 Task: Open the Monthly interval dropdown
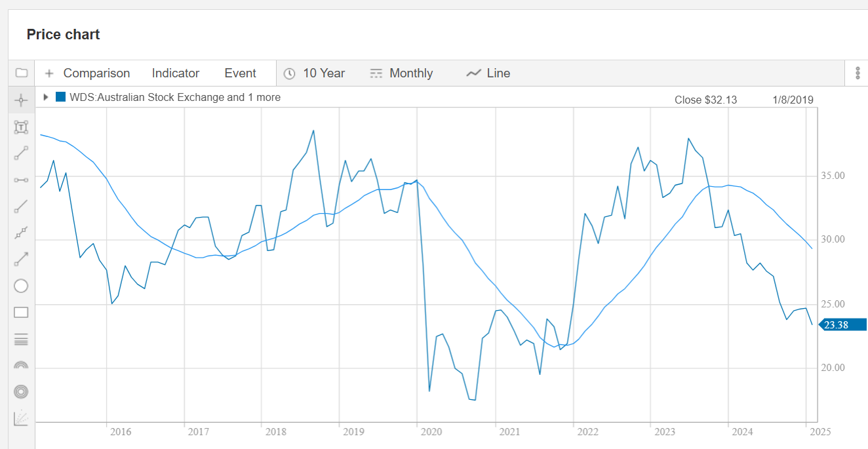coord(401,73)
